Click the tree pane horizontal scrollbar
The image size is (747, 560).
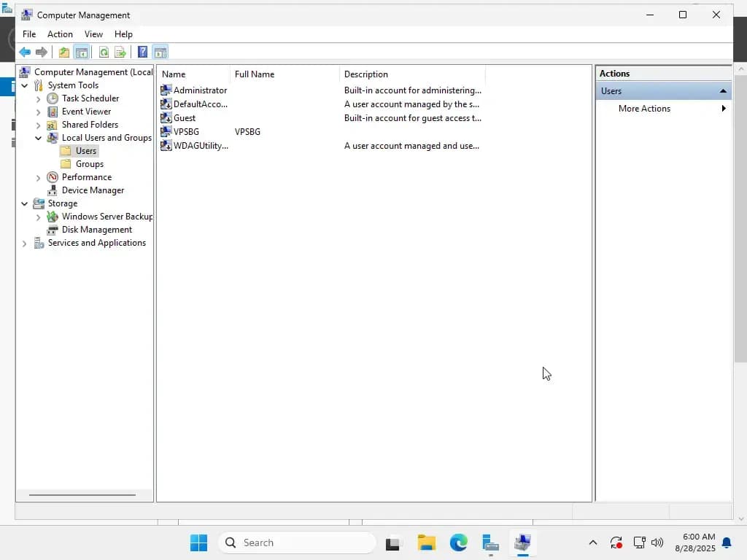coord(82,495)
